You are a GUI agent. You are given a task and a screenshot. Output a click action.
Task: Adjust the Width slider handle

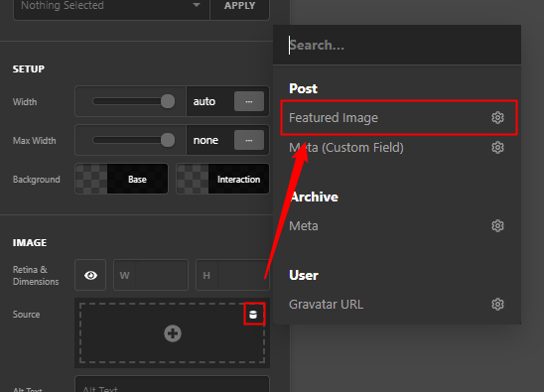(x=168, y=101)
